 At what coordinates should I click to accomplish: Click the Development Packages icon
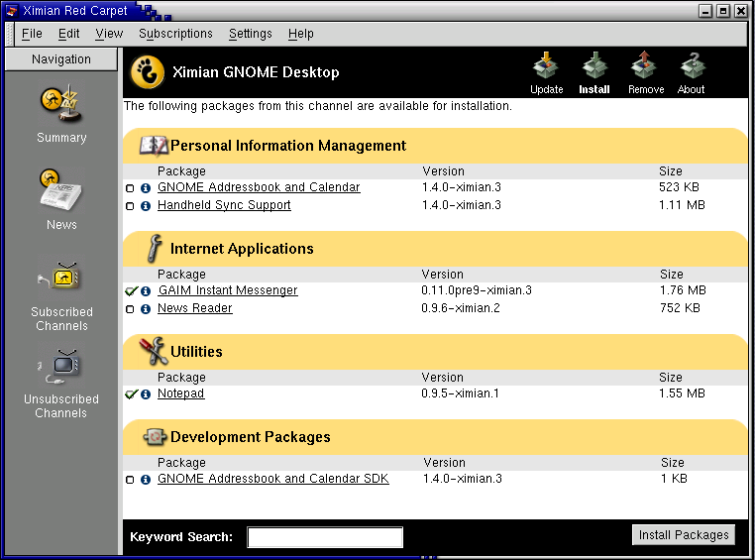[155, 437]
